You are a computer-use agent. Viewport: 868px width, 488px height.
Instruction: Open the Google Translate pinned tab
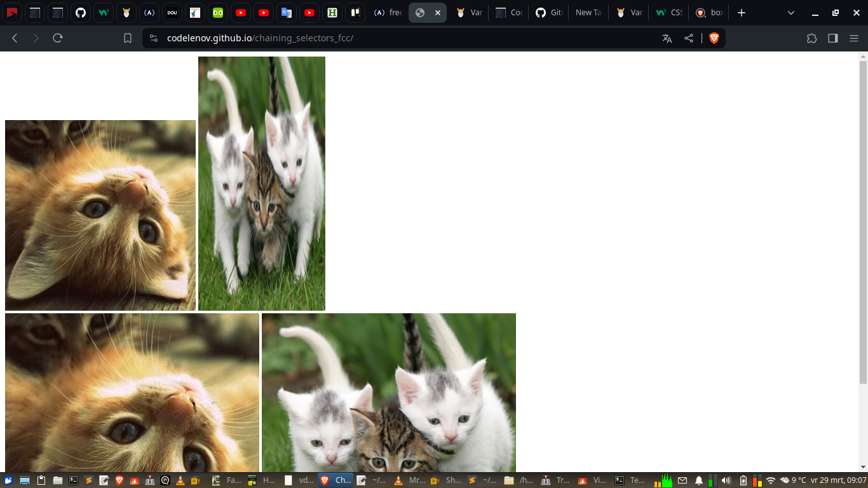point(287,12)
